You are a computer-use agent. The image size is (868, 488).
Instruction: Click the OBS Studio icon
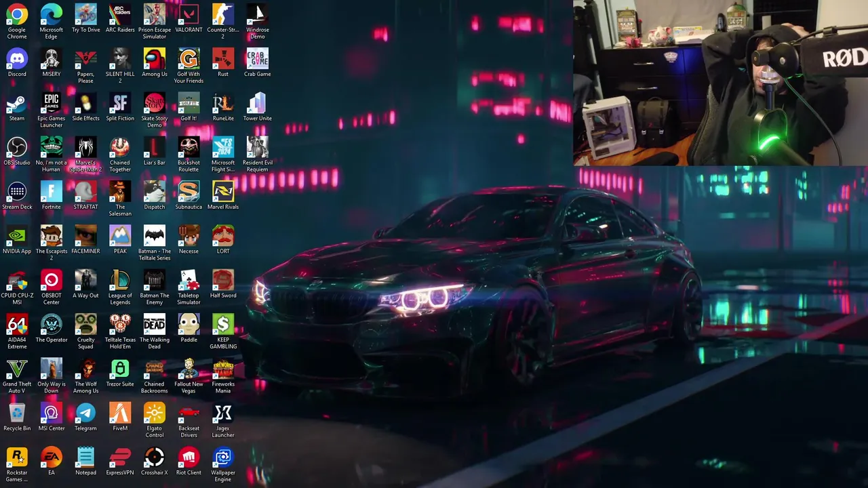point(17,147)
